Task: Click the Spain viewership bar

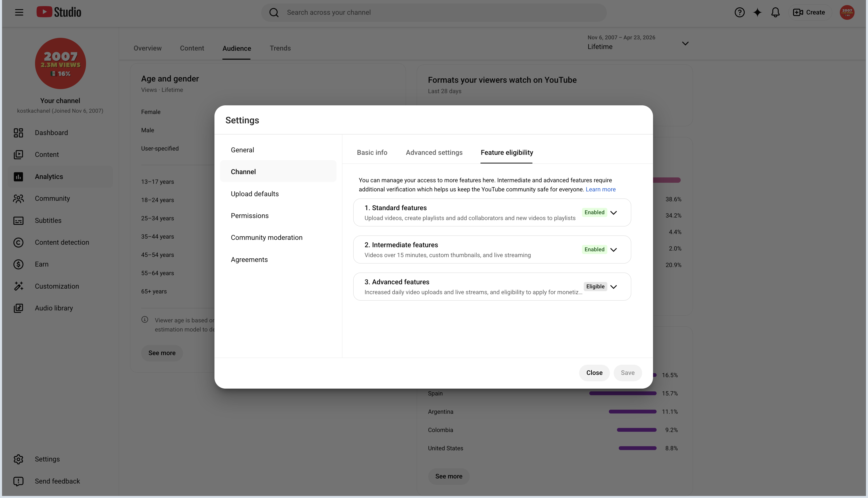Action: coord(623,393)
